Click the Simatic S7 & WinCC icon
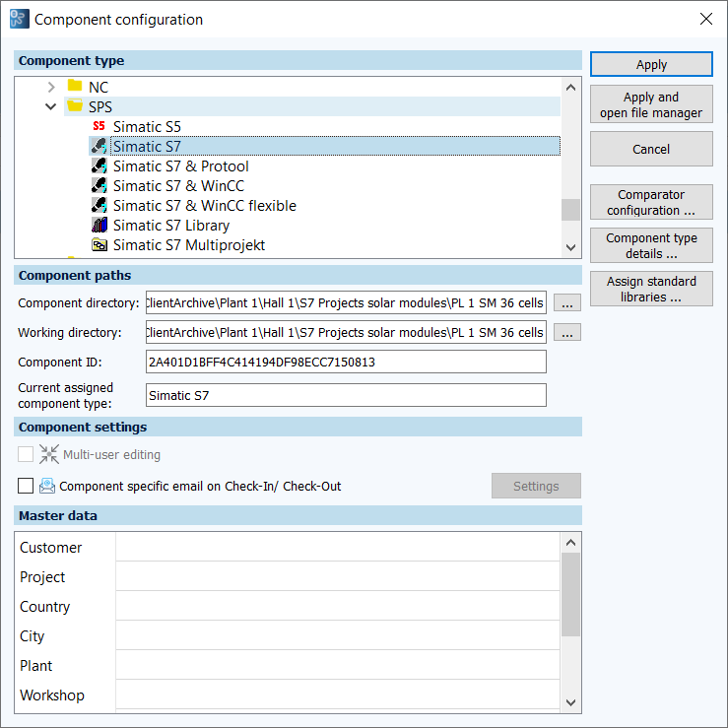 click(x=99, y=186)
